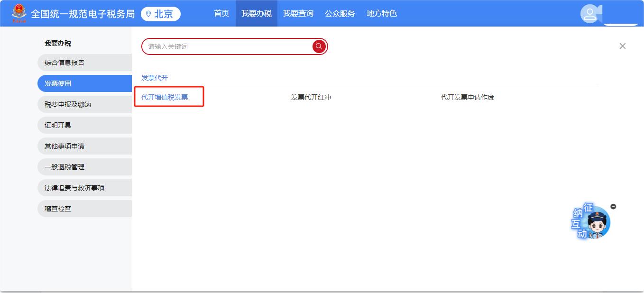Select 稽查检查 in the sidebar

coord(58,209)
